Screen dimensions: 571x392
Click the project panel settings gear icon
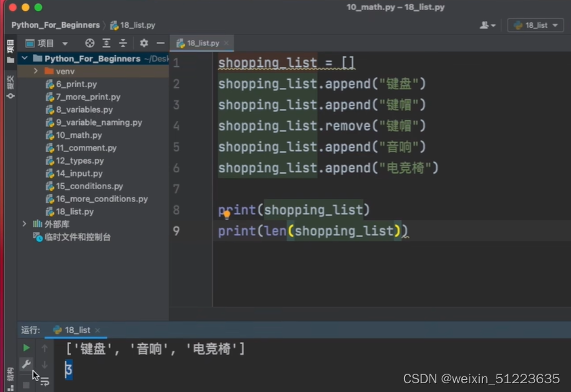pyautogui.click(x=144, y=43)
